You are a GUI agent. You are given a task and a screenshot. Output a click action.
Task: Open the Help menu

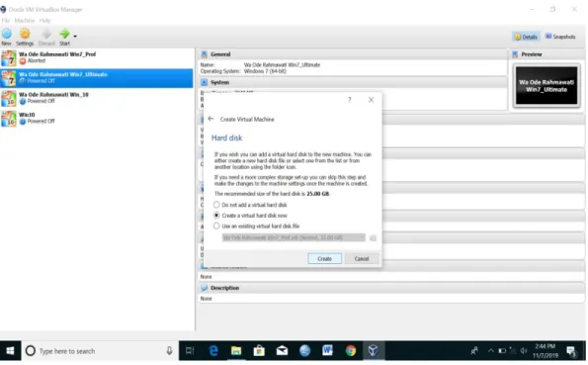[x=45, y=20]
